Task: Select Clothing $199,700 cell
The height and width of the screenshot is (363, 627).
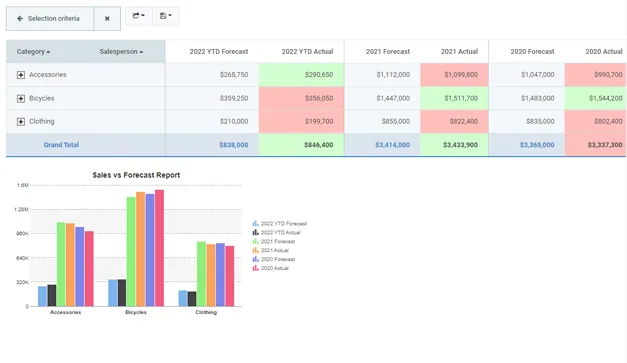Action: point(302,122)
